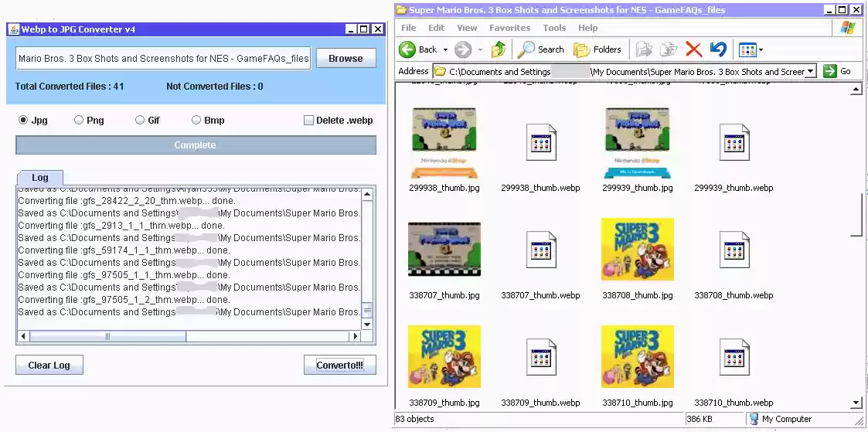Open the 299938_thumb.webp file icon

click(540, 143)
